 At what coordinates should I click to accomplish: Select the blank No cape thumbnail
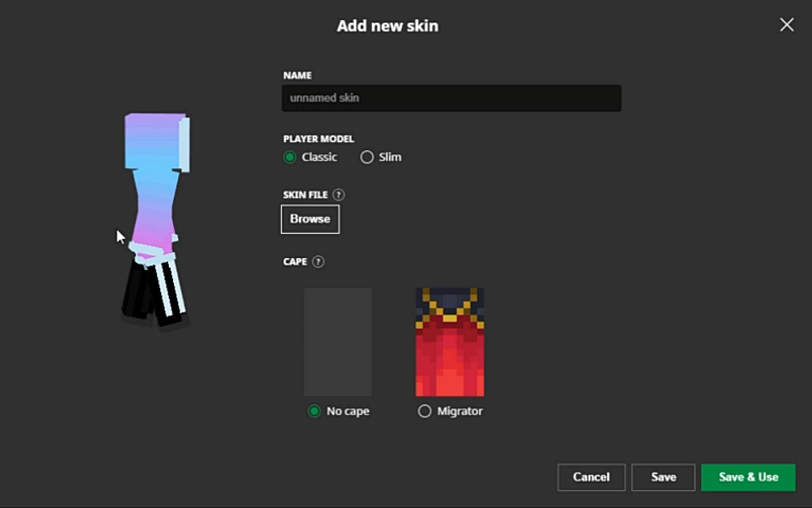tap(337, 341)
